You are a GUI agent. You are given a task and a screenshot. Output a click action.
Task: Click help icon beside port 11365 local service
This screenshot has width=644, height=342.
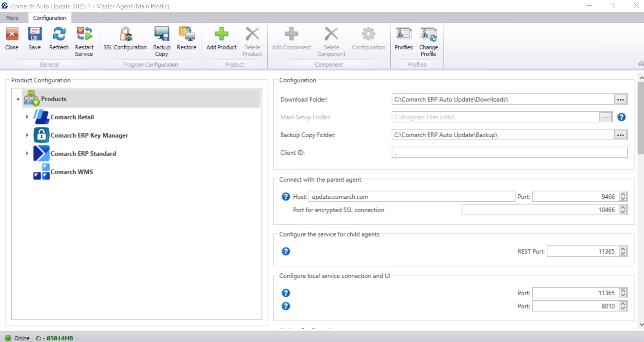click(x=286, y=293)
